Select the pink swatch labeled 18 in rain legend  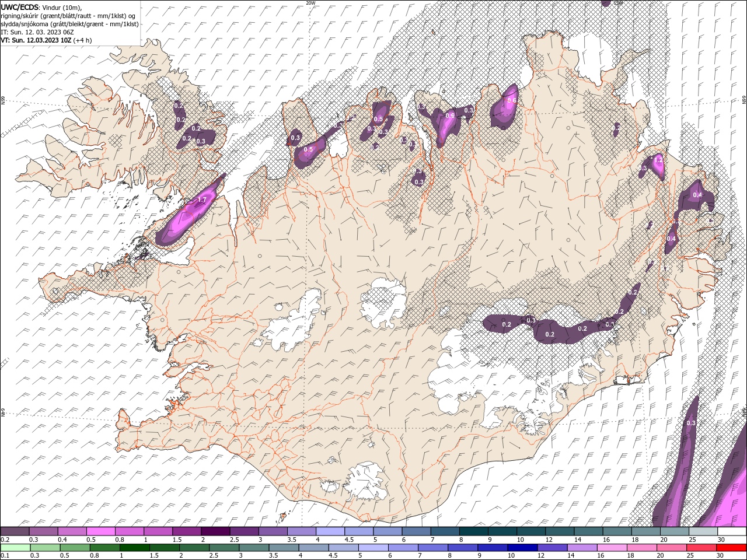[643, 548]
